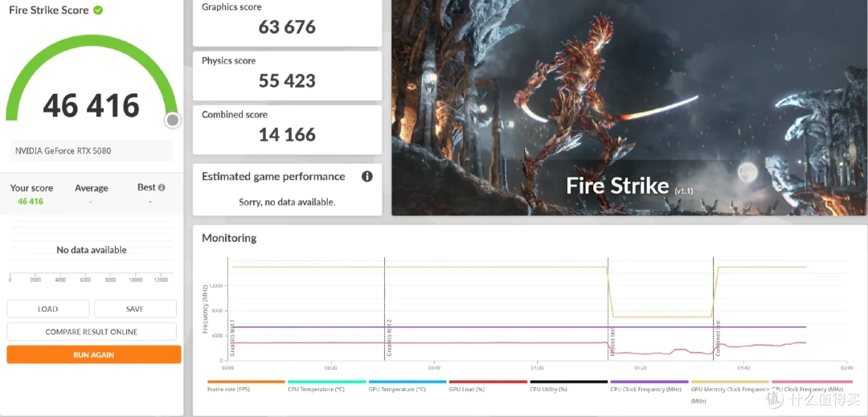Image resolution: width=868 pixels, height=417 pixels.
Task: Click the 'Sorry, no data available.' text
Action: 287,202
